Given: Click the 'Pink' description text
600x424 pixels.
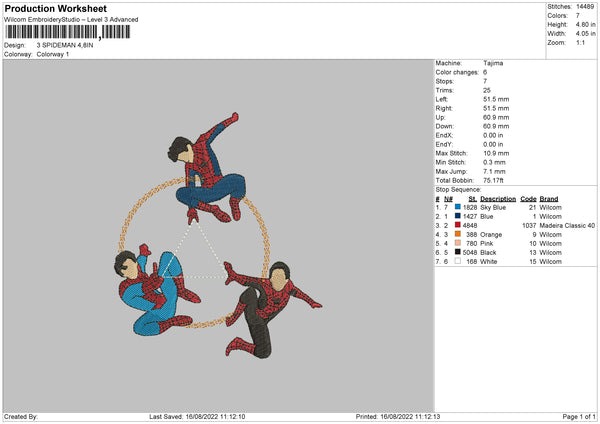Looking at the screenshot, I should (487, 243).
